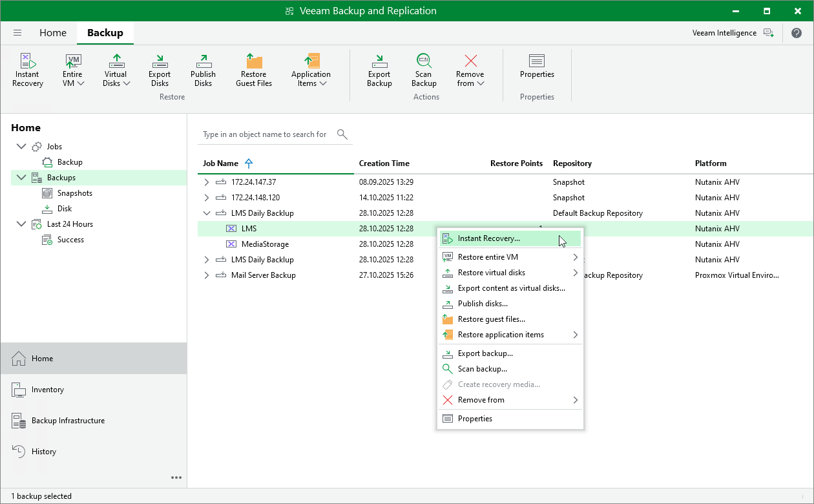
Task: Choose Properties in context menu
Action: coord(510,419)
